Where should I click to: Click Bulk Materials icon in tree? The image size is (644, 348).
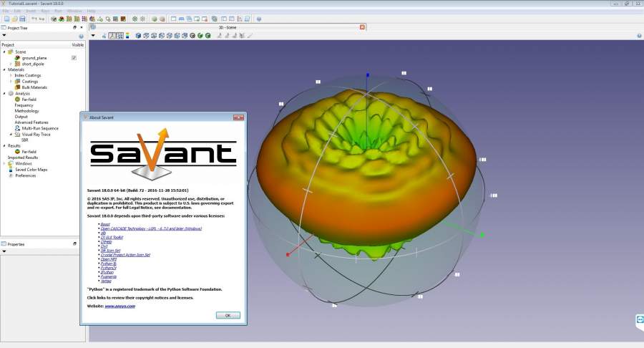pos(17,87)
